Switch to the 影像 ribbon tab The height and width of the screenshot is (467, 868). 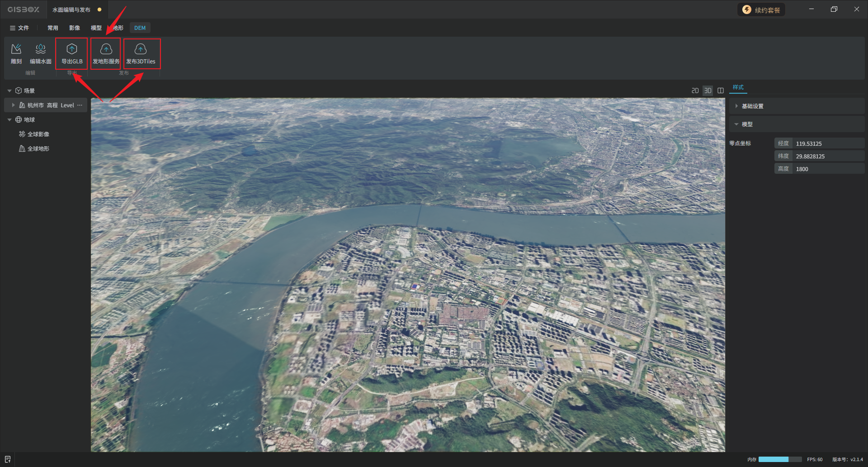75,28
